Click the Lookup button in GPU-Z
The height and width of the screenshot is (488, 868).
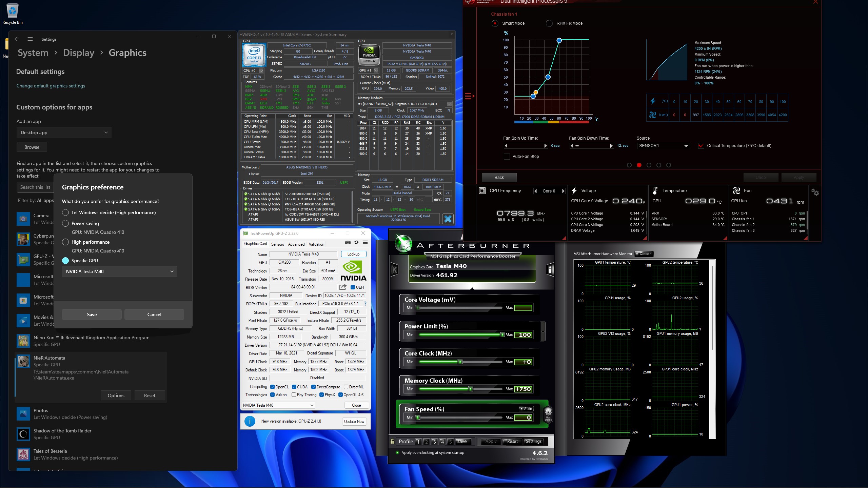point(353,254)
